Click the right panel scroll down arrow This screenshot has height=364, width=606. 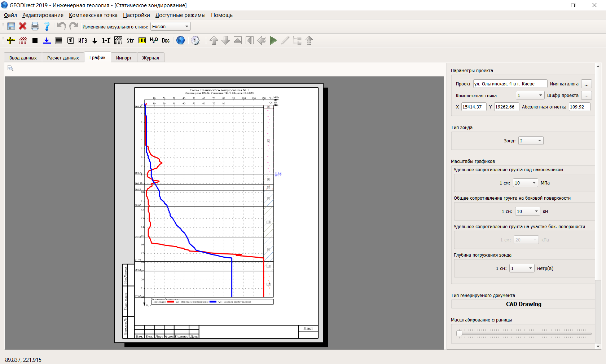pos(598,346)
